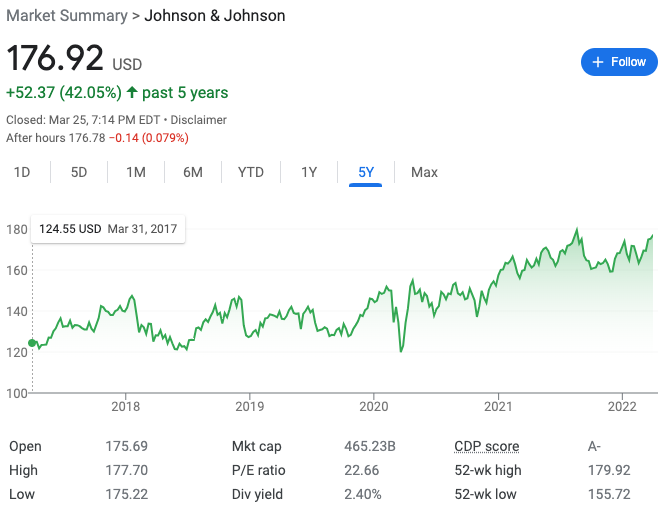The width and height of the screenshot is (667, 513).
Task: Click the 2018 axis label
Action: coord(125,407)
